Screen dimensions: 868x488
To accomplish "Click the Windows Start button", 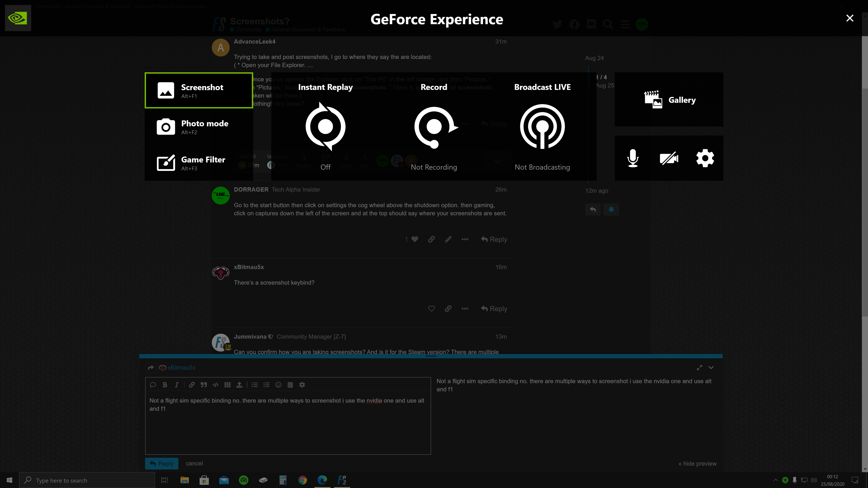I will coord(9,480).
